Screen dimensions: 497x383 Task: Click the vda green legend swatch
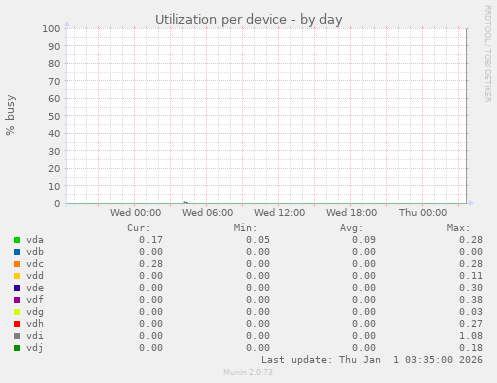point(17,240)
